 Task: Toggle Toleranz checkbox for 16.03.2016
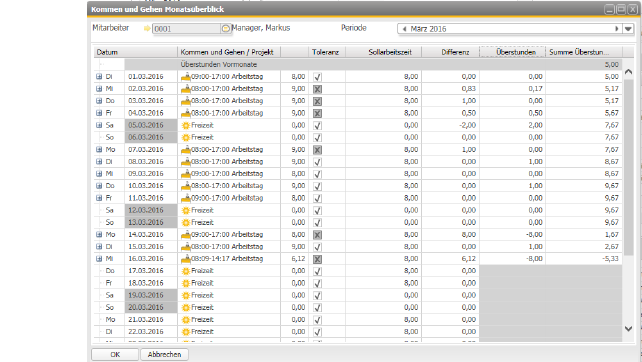(317, 259)
